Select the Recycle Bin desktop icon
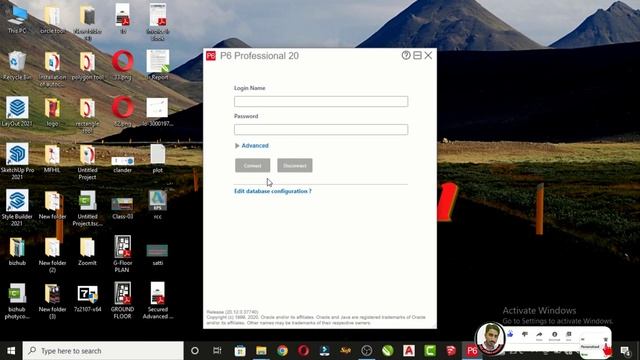 point(17,65)
